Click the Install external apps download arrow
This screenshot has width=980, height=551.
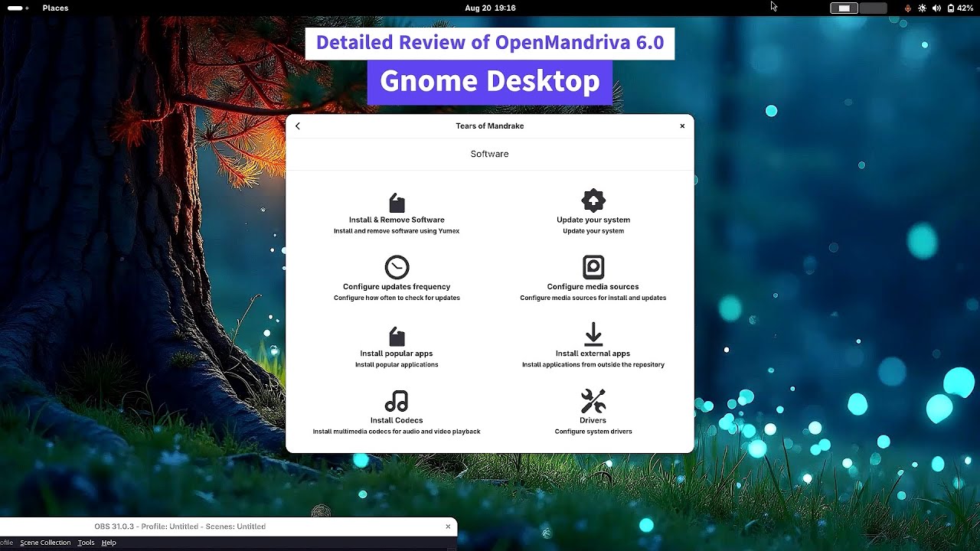(593, 334)
